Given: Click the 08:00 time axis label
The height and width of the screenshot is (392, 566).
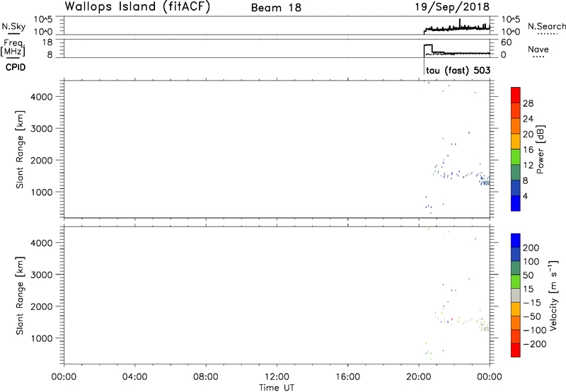Looking at the screenshot, I should tap(206, 377).
